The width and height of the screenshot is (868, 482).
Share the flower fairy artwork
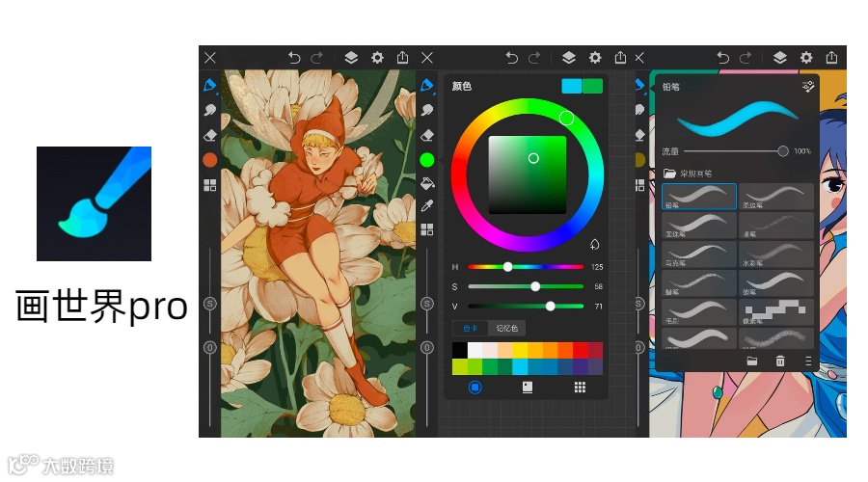[402, 58]
